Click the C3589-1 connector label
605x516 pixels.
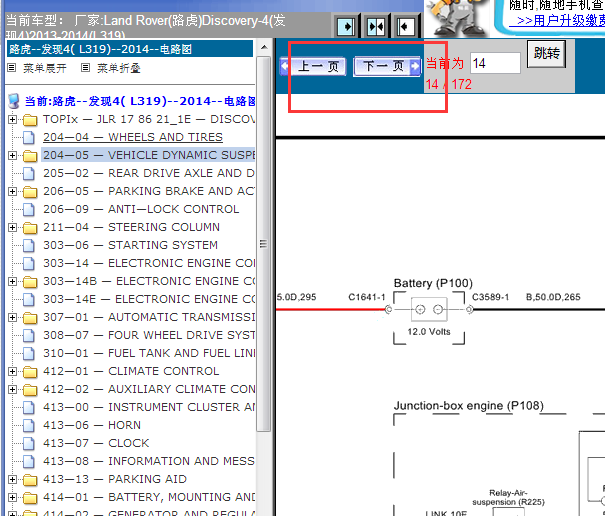tap(490, 297)
